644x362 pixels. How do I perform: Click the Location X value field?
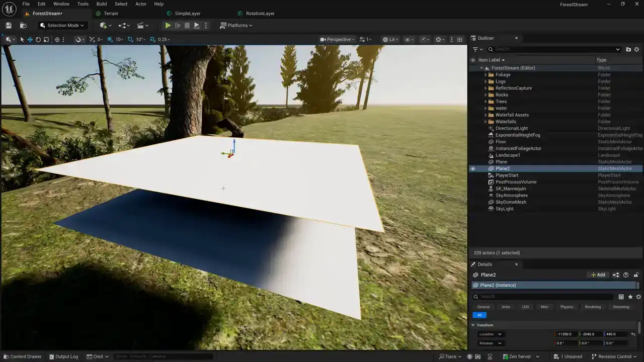tap(565, 334)
